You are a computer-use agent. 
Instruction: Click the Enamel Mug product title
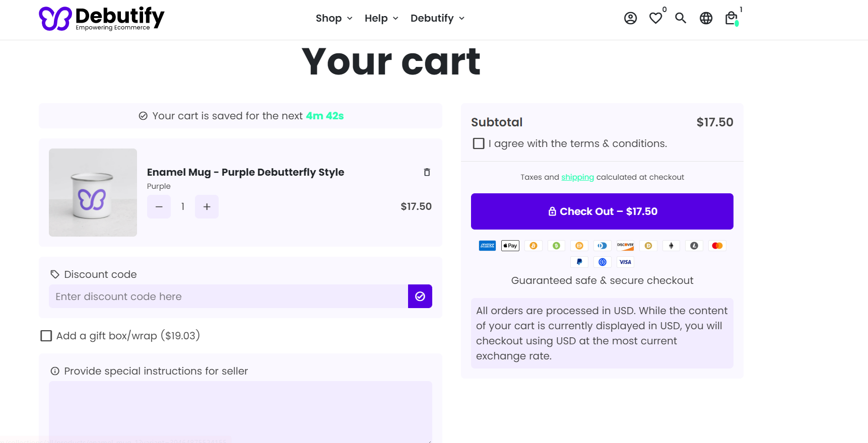tap(245, 172)
